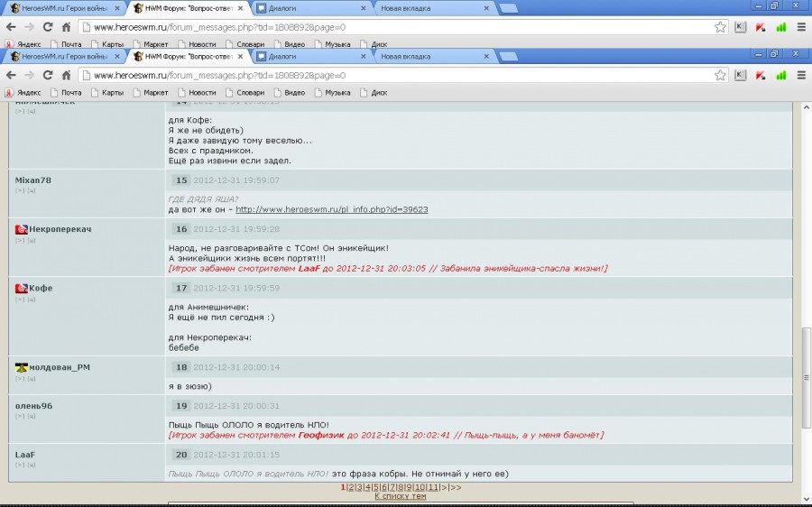Screen dimensions: 812x507
Task: Reload the page using the lower toolbar
Action: point(48,75)
